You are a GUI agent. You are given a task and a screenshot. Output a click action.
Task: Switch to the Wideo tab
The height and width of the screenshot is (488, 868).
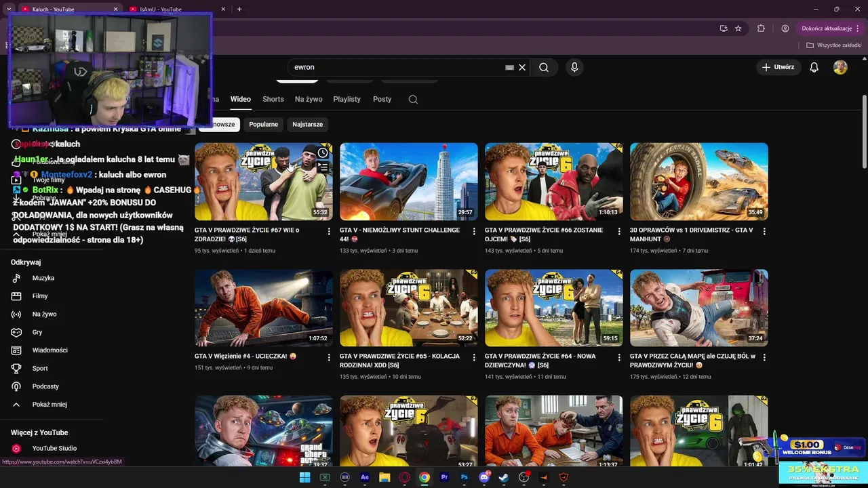click(241, 99)
